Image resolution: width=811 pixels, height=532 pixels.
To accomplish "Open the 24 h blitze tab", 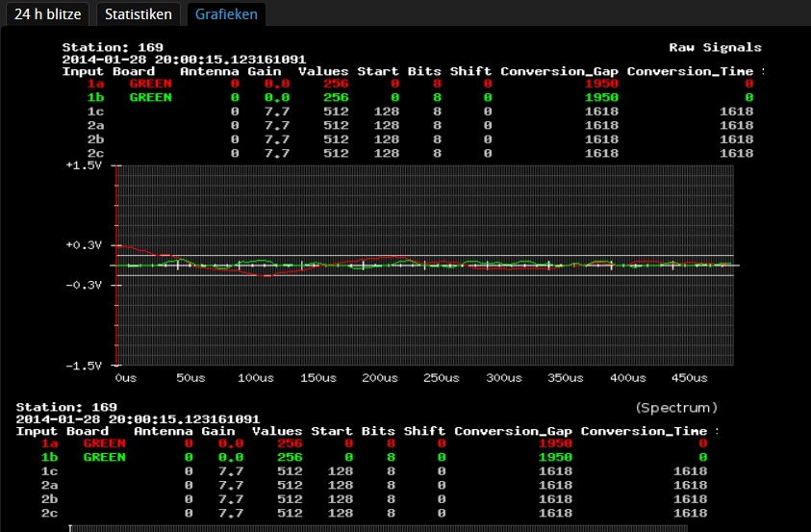I will click(x=49, y=14).
